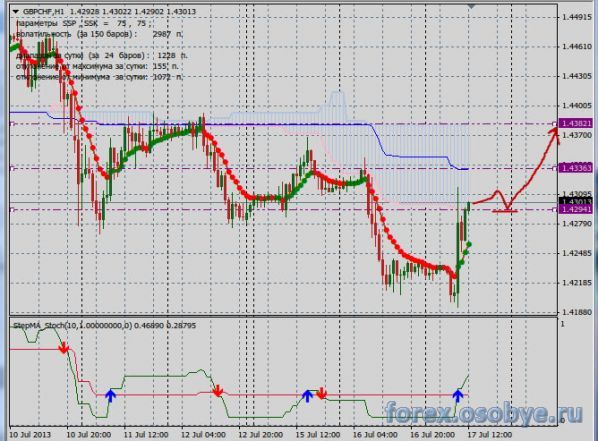This screenshot has height=441, width=598.
Task: Click the 1.42185 price scale label
Action: tap(577, 283)
